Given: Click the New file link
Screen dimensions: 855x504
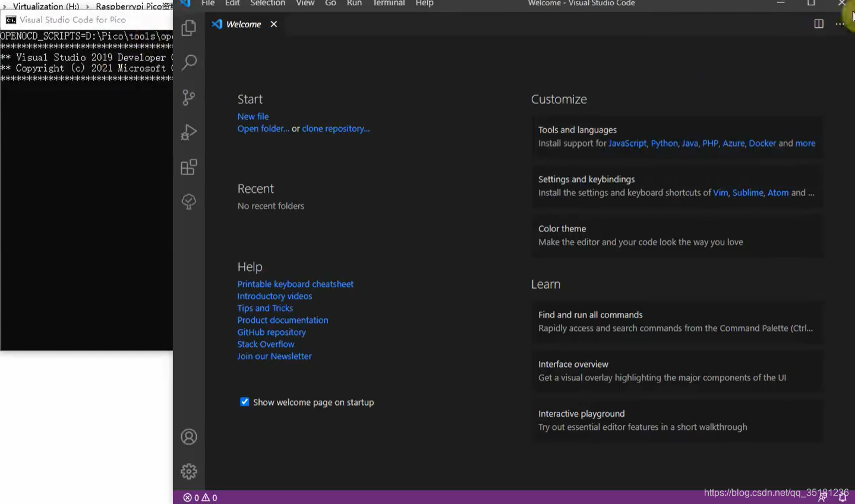Looking at the screenshot, I should tap(253, 116).
